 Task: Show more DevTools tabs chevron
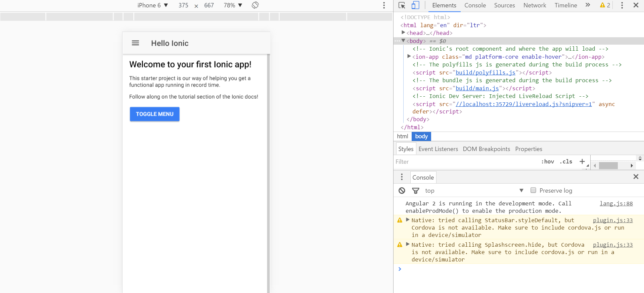(x=588, y=5)
